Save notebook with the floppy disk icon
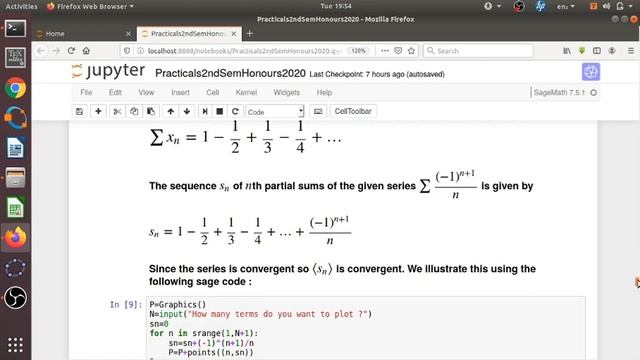640x360 pixels. 79,111
